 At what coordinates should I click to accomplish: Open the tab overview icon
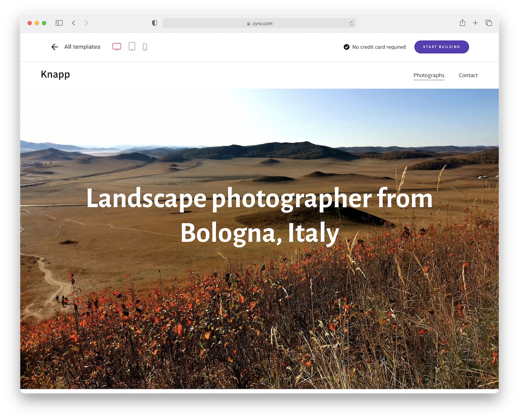489,23
